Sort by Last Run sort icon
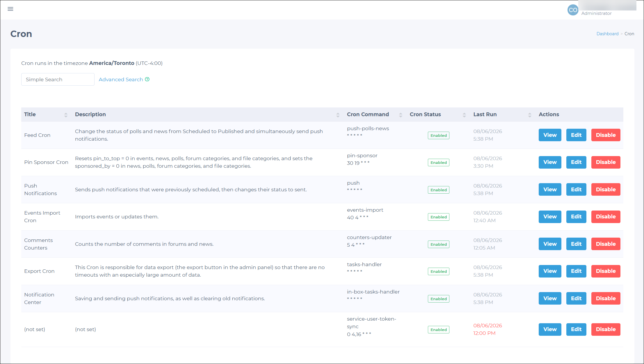This screenshot has width=644, height=364. 530,115
